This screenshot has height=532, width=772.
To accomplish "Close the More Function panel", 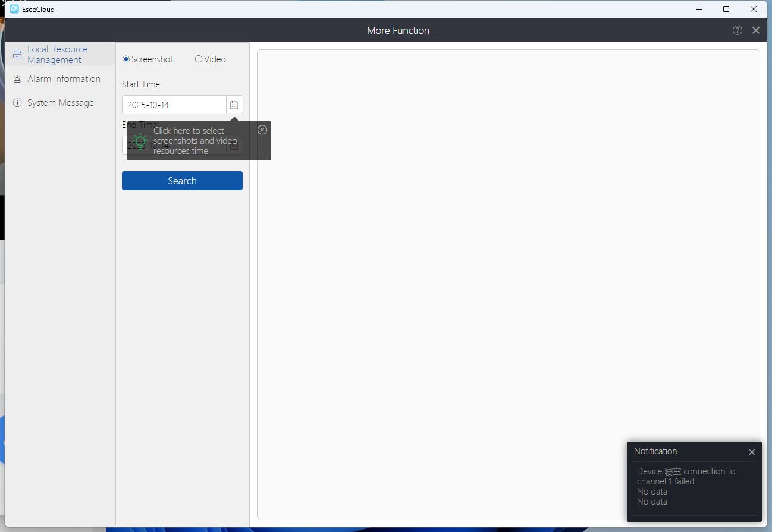I will (756, 30).
